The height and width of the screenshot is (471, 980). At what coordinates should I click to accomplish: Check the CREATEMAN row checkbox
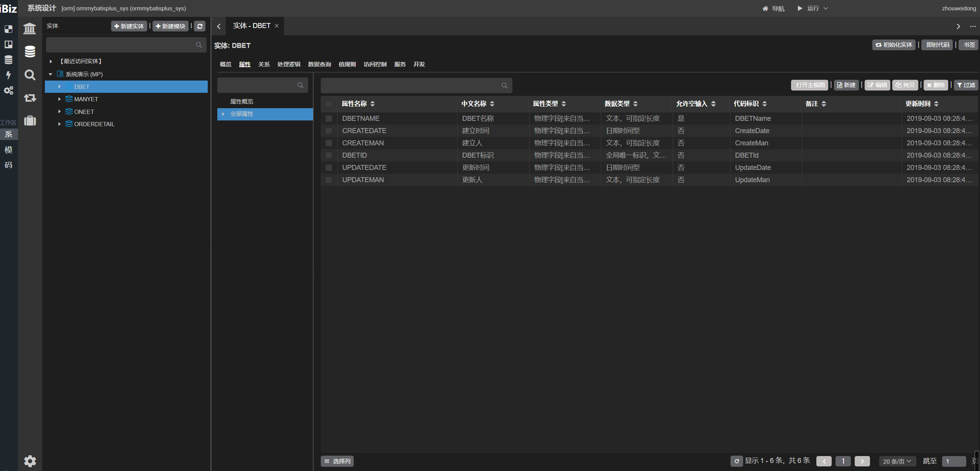tap(329, 143)
